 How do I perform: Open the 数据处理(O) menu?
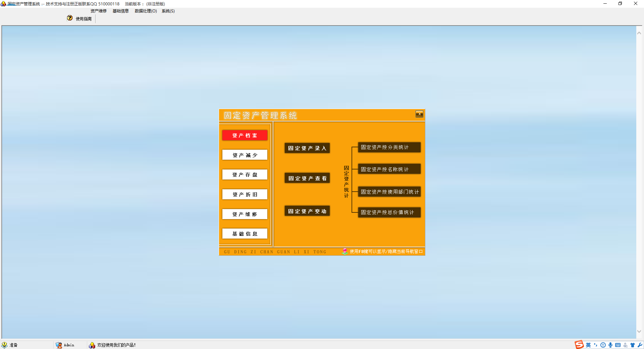click(x=146, y=11)
